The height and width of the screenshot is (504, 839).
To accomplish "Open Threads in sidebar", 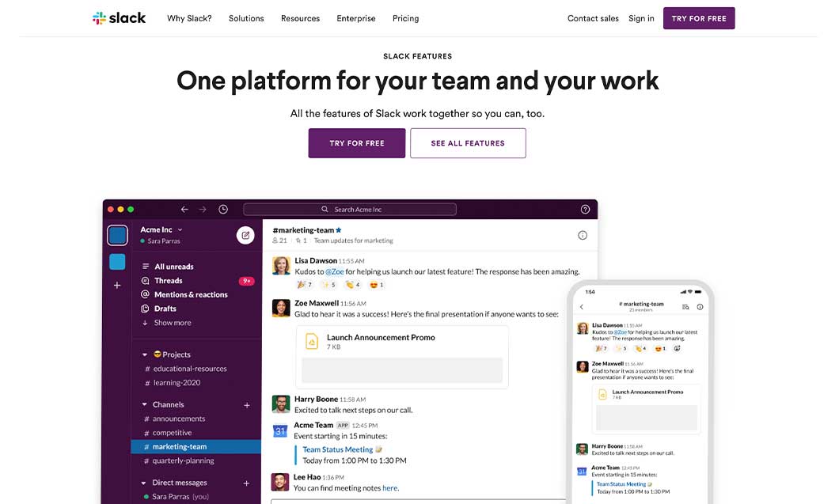I will pos(168,280).
